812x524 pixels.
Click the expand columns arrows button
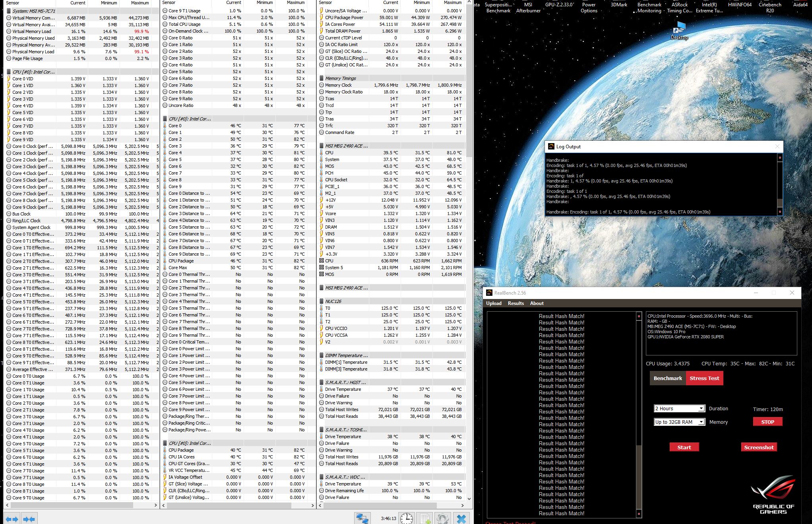coord(12,519)
